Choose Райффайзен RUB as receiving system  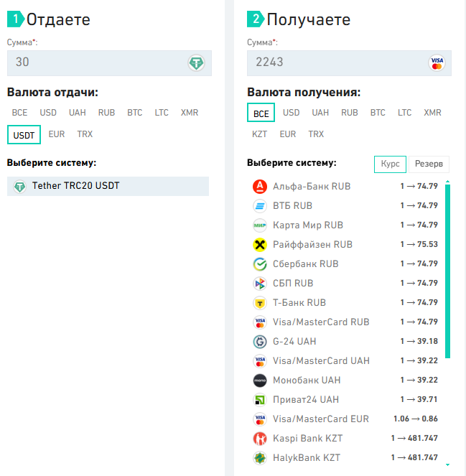click(x=345, y=245)
